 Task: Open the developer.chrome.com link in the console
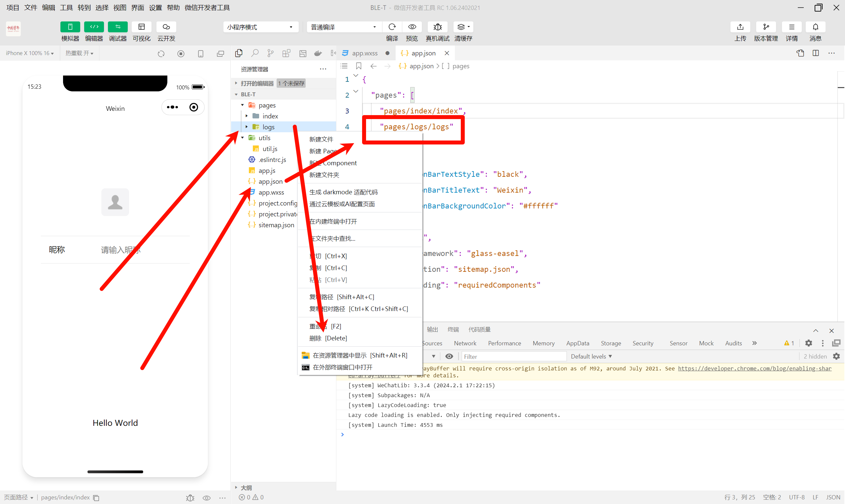click(754, 368)
